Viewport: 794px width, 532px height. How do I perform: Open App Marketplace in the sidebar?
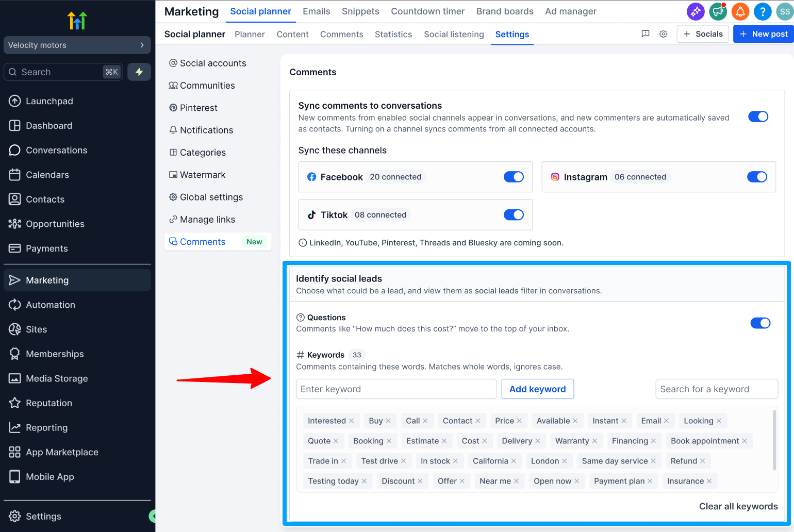(x=77, y=452)
